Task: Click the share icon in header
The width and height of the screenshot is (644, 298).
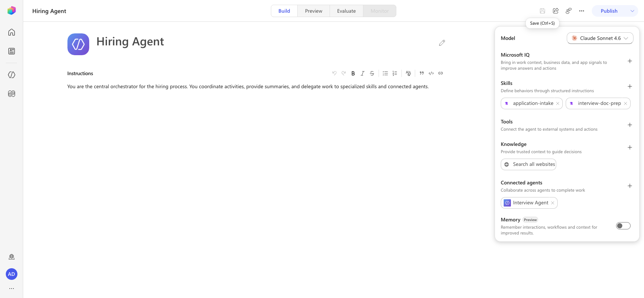Action: tap(556, 11)
